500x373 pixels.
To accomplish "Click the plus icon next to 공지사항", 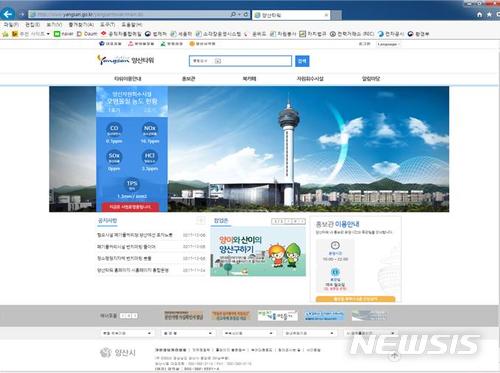I will click(200, 220).
